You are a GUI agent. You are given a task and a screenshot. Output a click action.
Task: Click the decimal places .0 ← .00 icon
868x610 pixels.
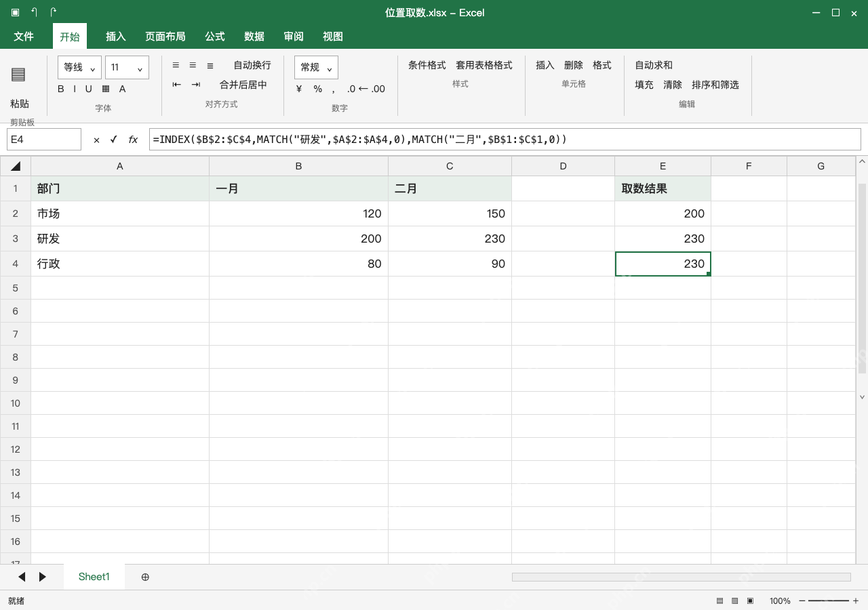pyautogui.click(x=366, y=89)
